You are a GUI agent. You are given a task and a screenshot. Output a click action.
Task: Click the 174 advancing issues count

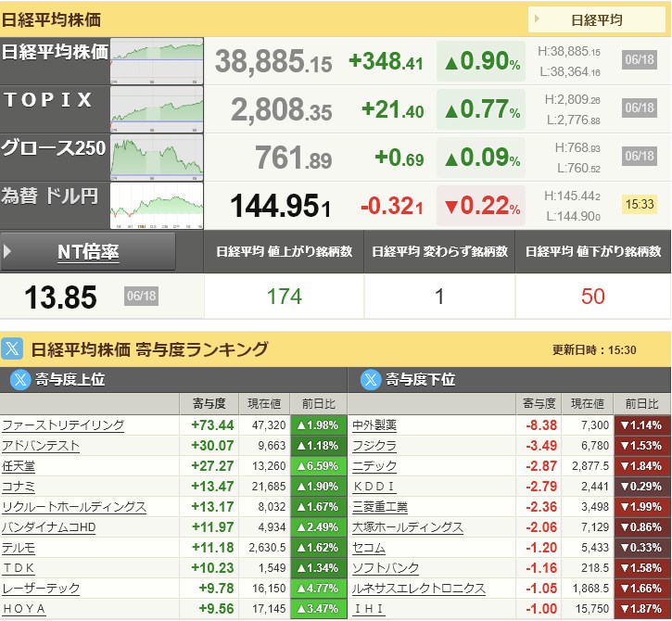pyautogui.click(x=285, y=297)
